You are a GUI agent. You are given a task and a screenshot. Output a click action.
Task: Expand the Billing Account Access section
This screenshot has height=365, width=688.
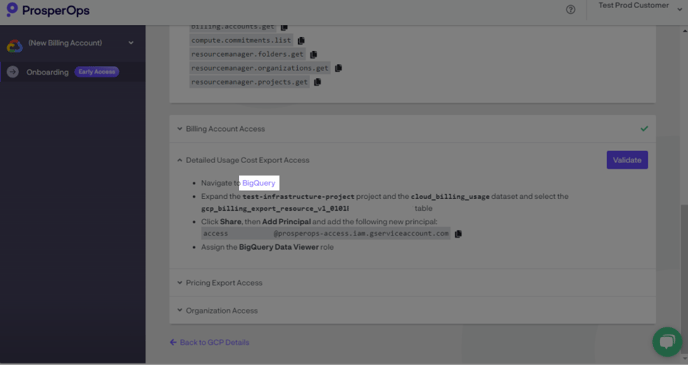(412, 129)
